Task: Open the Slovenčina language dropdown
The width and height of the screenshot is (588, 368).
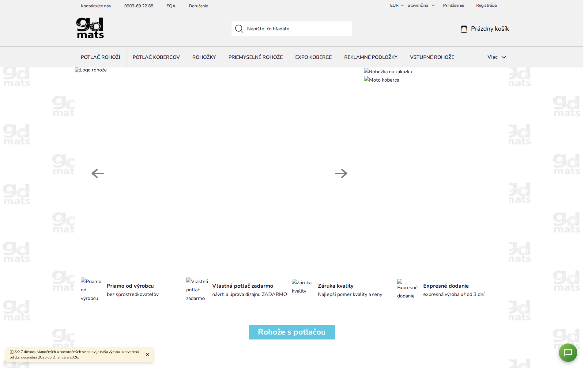Action: click(420, 5)
